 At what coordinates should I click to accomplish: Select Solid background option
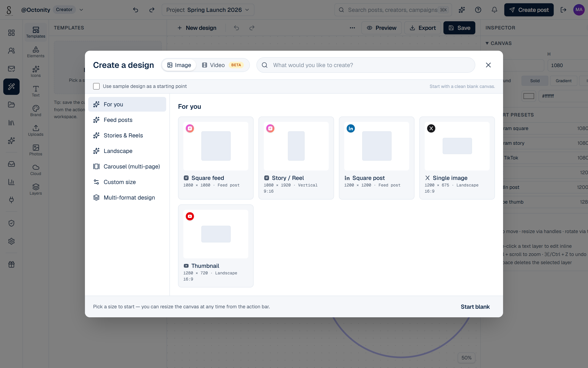coord(535,81)
